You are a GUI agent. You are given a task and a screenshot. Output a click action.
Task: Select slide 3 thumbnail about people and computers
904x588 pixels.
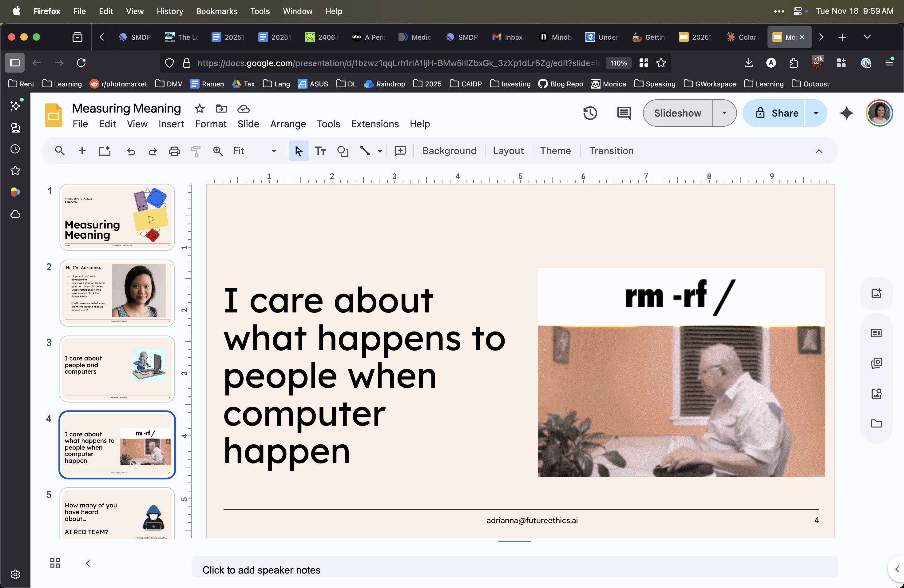[x=117, y=368]
